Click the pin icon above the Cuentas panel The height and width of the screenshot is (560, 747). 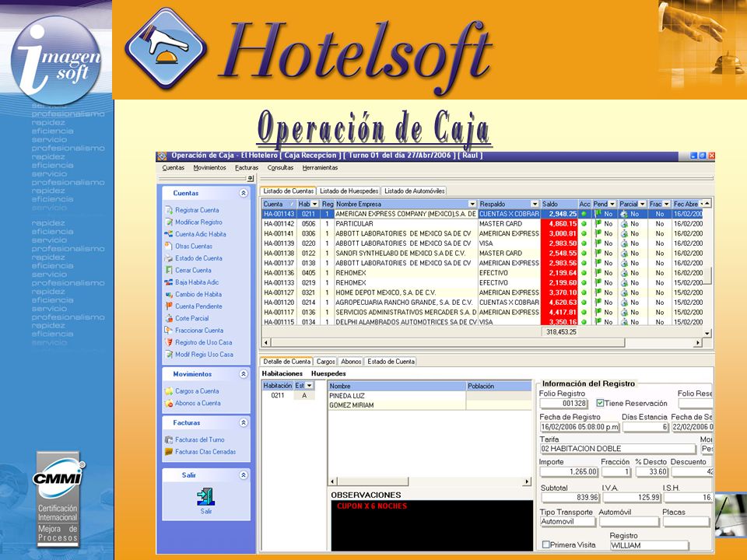point(250,178)
